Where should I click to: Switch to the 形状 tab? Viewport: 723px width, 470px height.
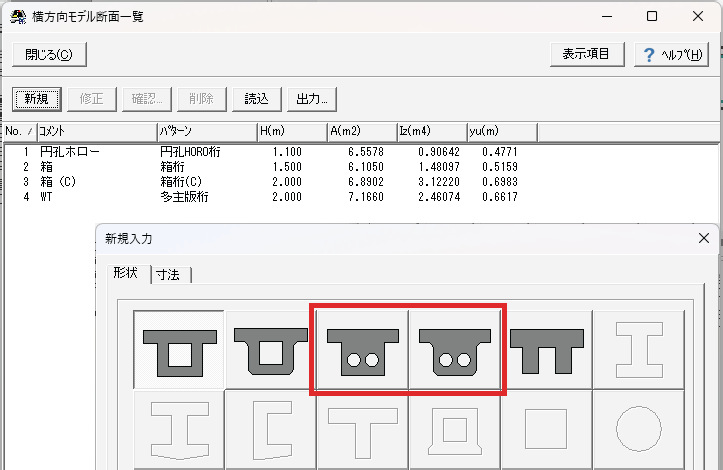point(126,274)
